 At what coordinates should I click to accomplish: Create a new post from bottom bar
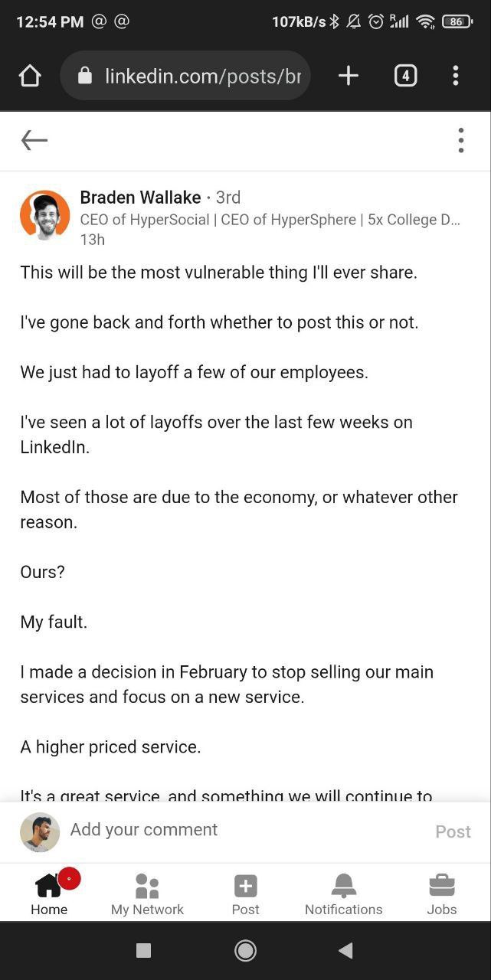click(245, 893)
